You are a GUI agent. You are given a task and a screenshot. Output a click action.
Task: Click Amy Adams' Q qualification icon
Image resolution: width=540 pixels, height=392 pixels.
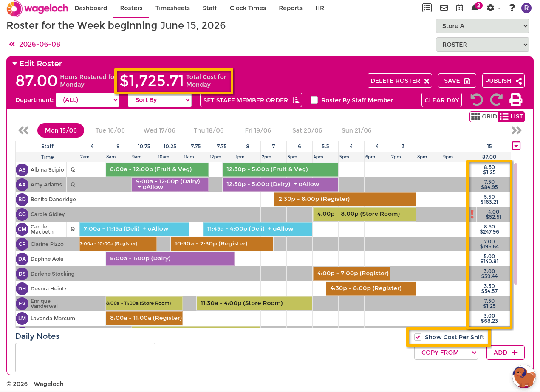click(73, 184)
